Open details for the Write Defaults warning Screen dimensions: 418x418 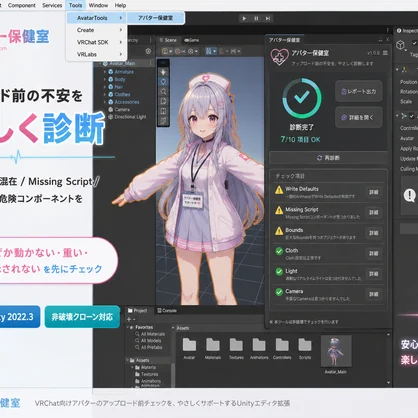click(374, 192)
